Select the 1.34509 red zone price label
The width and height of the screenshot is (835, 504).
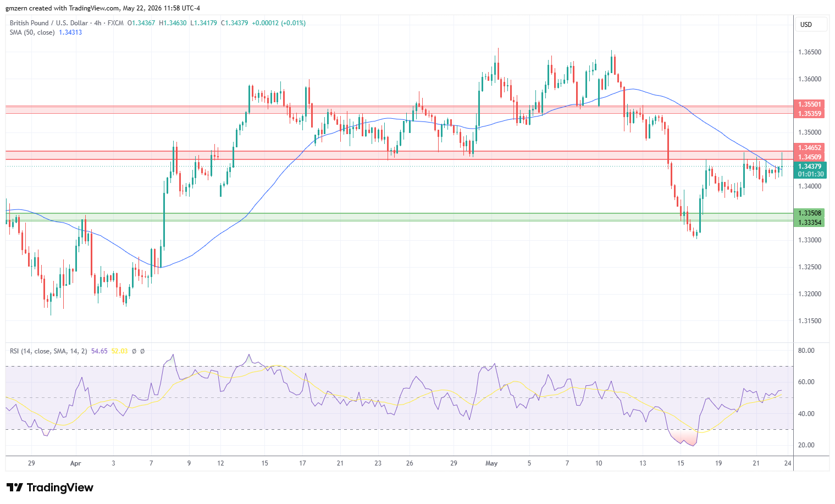tap(810, 157)
